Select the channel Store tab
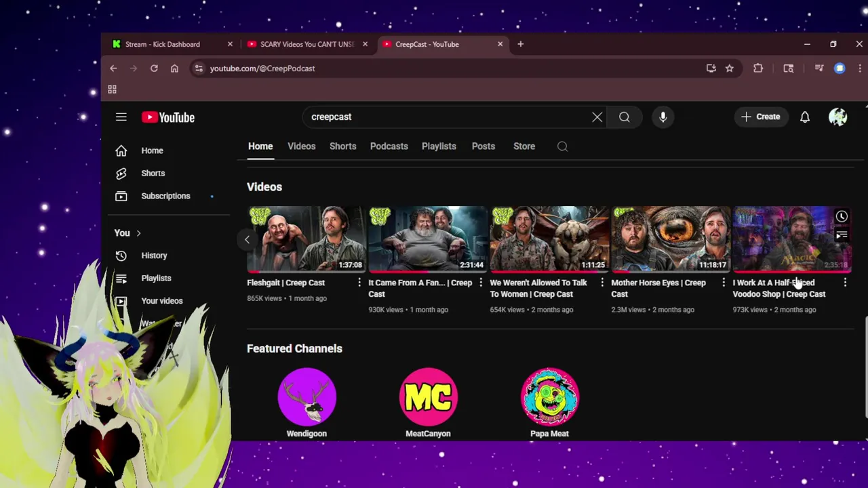The image size is (868, 488). [524, 146]
